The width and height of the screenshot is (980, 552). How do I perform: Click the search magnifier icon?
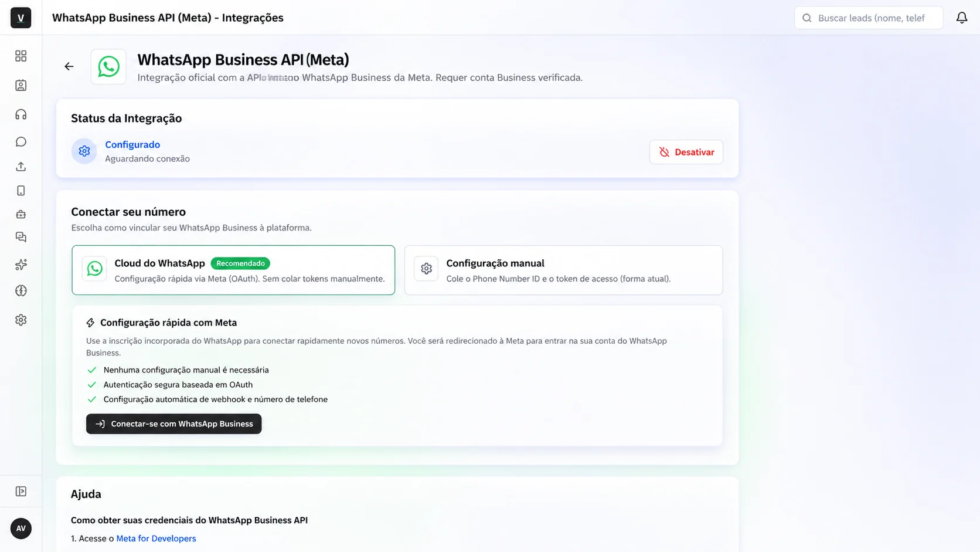point(807,18)
